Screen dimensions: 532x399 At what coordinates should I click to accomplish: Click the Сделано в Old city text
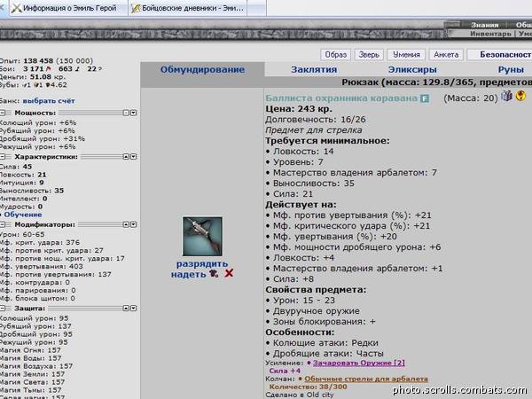[300, 395]
